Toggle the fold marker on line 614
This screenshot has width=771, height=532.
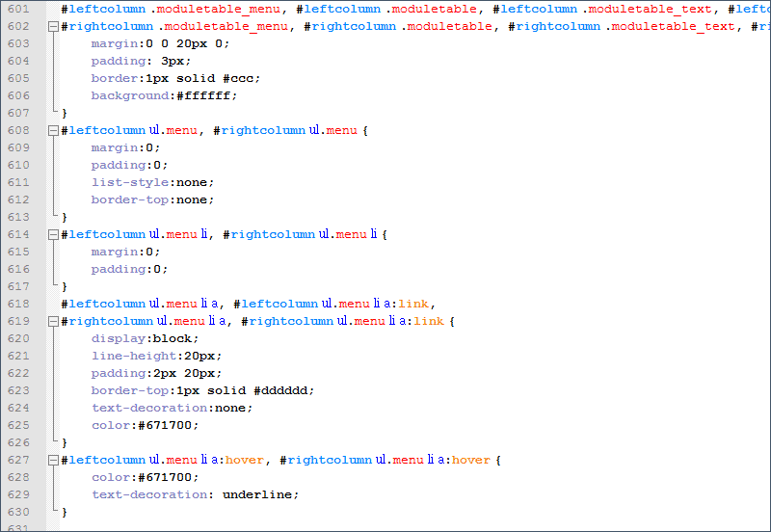[52, 234]
